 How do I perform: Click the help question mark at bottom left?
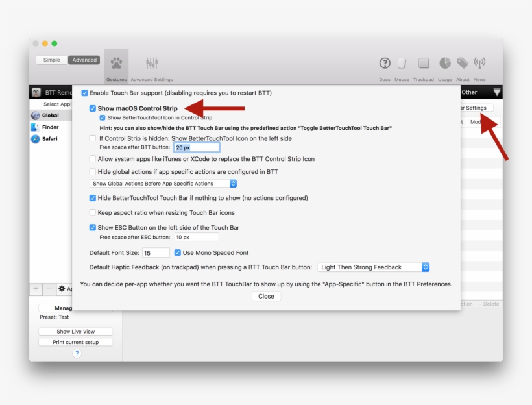77,353
